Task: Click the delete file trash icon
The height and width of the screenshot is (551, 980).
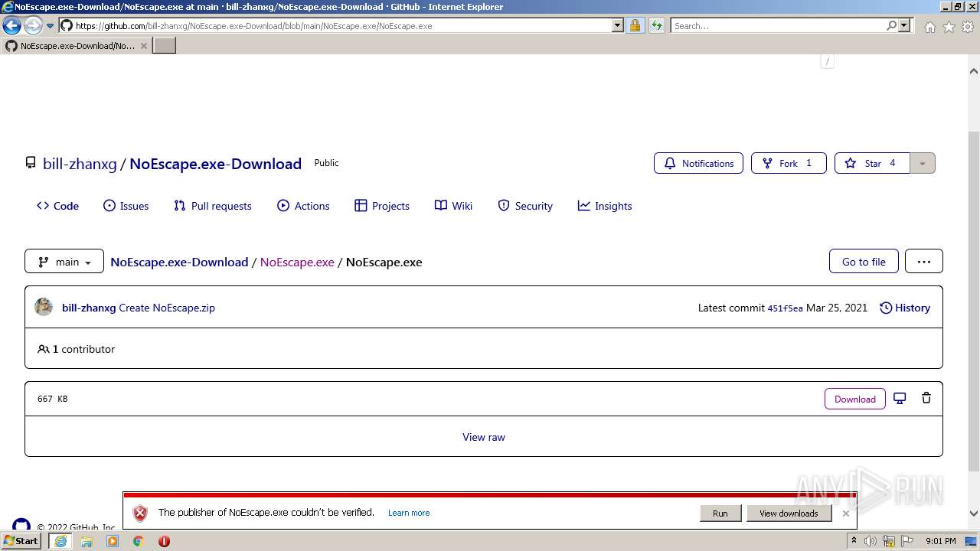Action: tap(926, 398)
